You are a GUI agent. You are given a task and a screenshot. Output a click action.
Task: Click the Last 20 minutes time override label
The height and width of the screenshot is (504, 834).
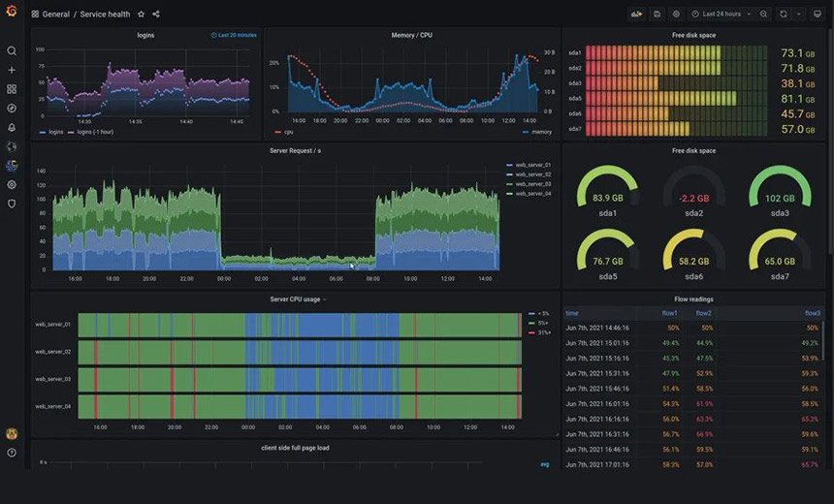pos(238,35)
